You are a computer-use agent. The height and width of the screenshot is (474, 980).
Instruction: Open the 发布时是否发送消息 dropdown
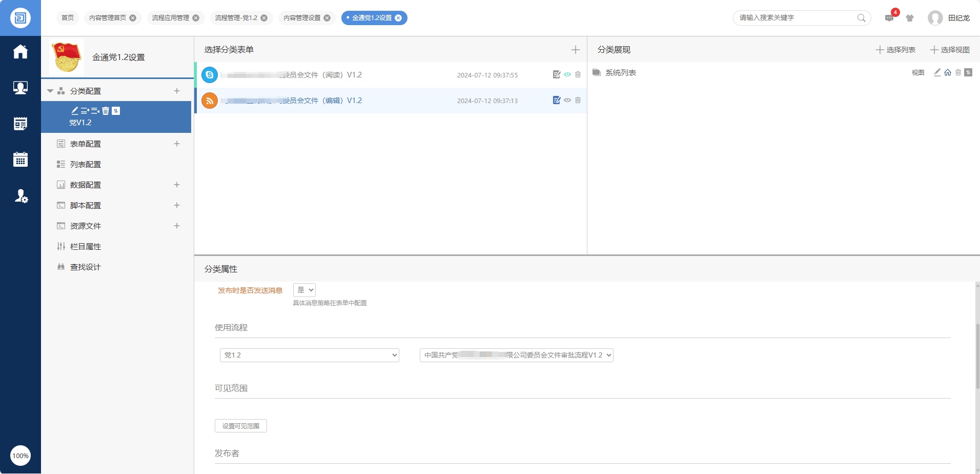(x=304, y=290)
